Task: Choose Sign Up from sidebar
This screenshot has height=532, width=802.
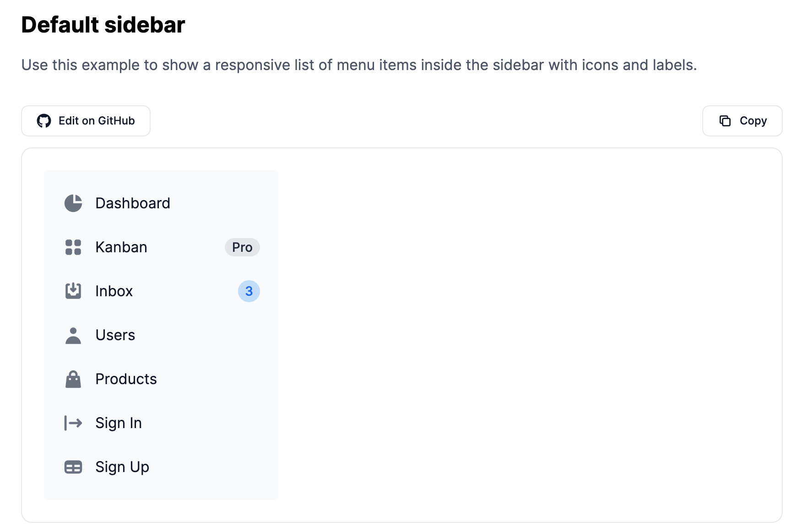Action: click(122, 467)
